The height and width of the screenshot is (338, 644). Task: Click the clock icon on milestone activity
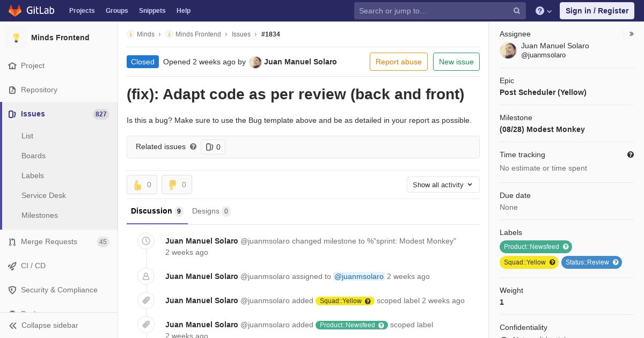[x=146, y=241]
